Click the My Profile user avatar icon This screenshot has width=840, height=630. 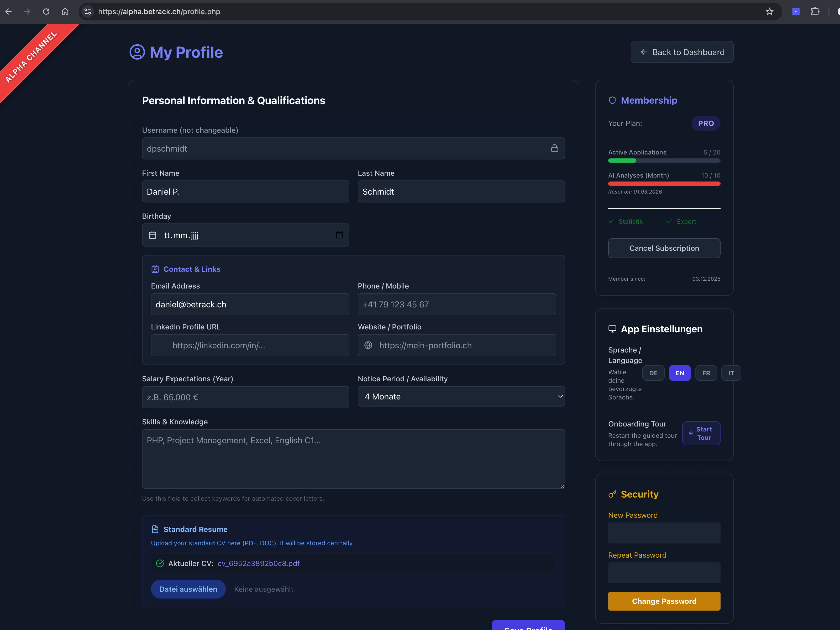click(137, 52)
